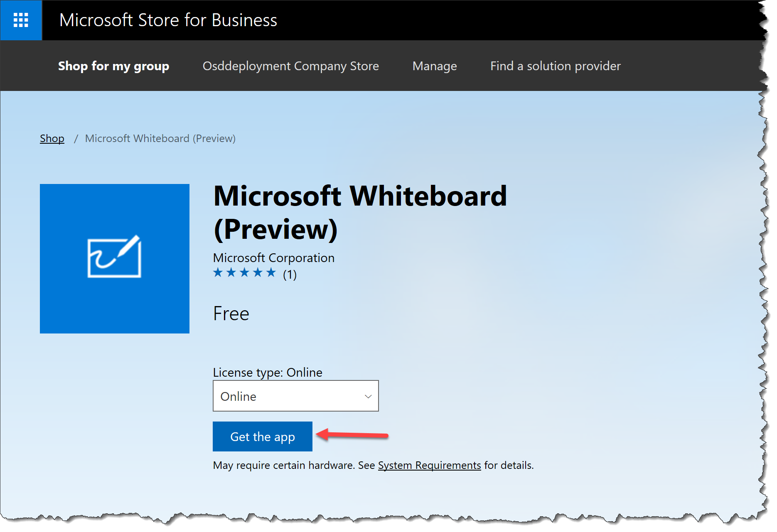
Task: Click the Get the app button
Action: (262, 436)
